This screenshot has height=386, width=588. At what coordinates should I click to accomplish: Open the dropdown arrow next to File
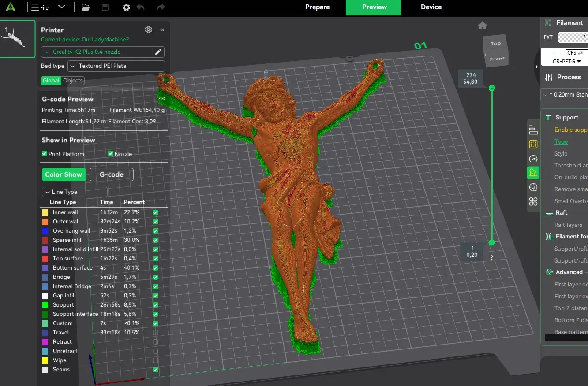tap(62, 7)
